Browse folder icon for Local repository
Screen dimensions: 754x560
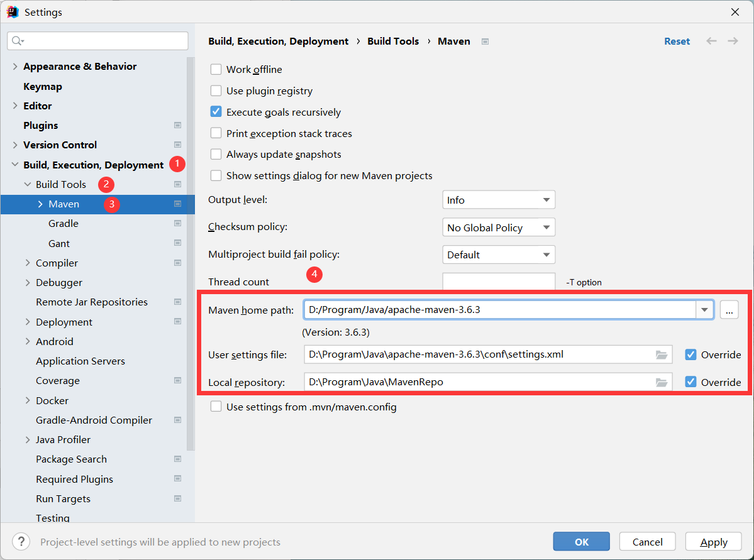pos(662,382)
